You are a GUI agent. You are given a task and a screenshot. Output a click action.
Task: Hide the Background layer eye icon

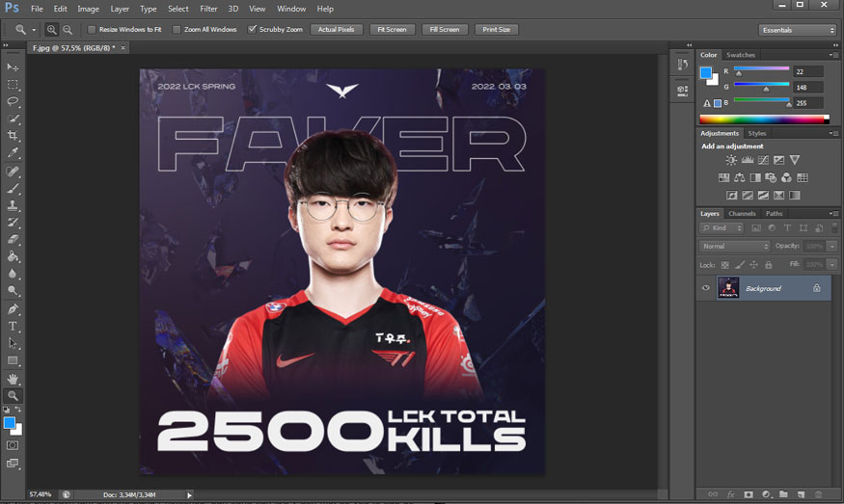tap(706, 288)
